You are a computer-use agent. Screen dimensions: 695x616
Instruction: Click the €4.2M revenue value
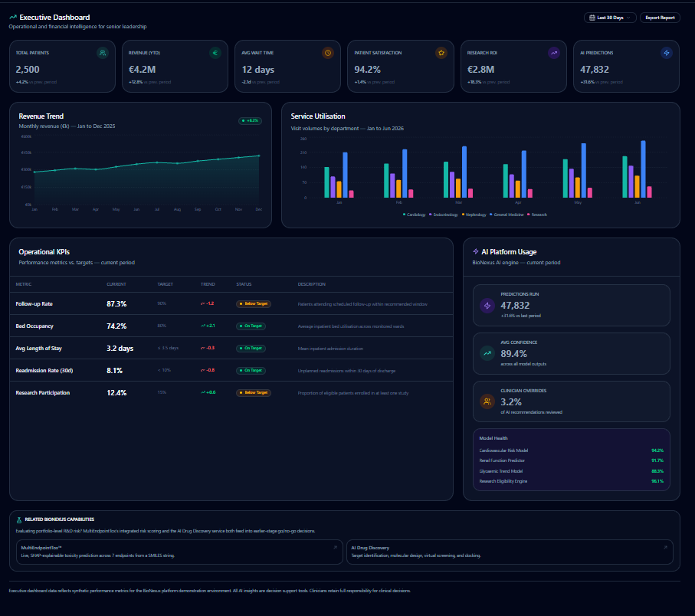coord(143,70)
